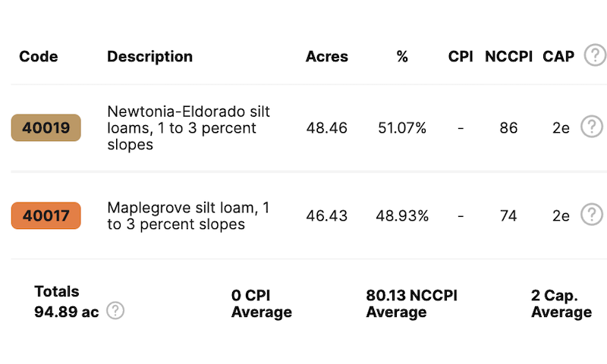Click the 80.13 NCCPI Average summary
Viewport: 607px width, 364px height.
(411, 303)
